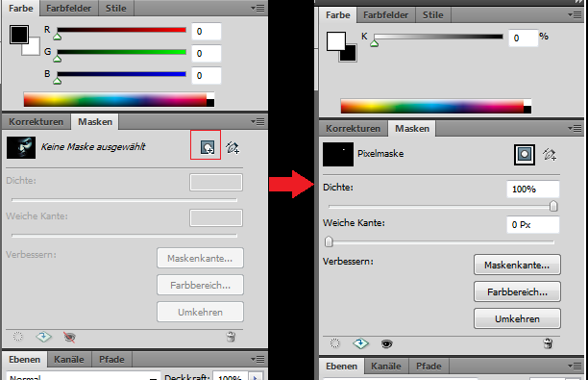
Task: Click the blue B color slider
Action: pyautogui.click(x=121, y=74)
